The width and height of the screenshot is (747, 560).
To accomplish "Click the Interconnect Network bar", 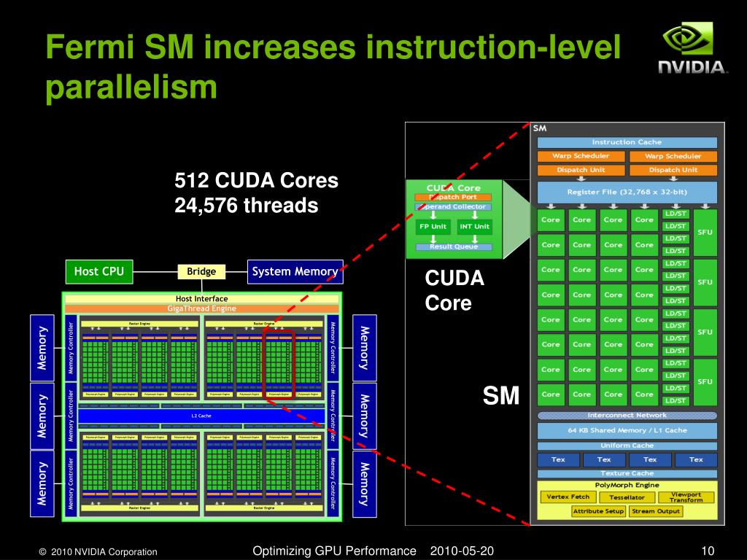I will [x=627, y=415].
